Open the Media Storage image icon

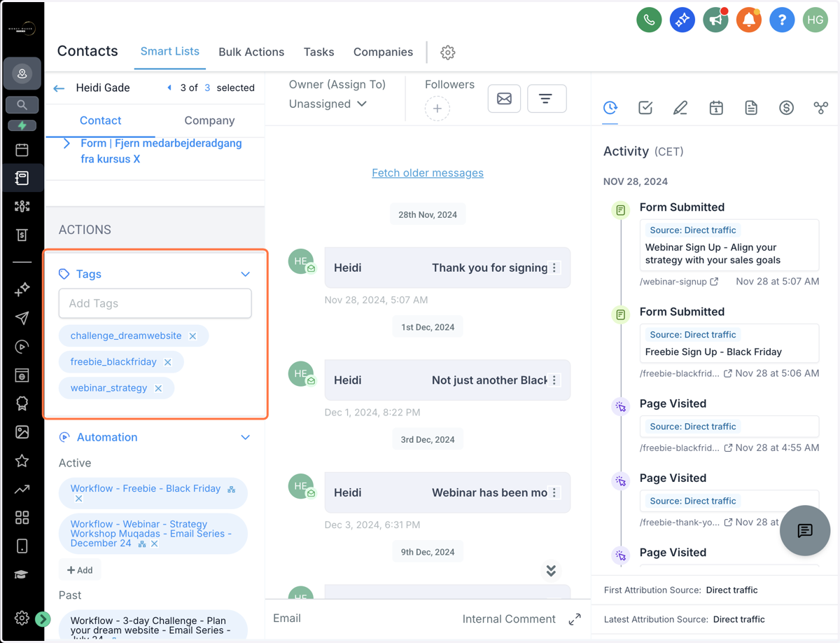tap(22, 432)
